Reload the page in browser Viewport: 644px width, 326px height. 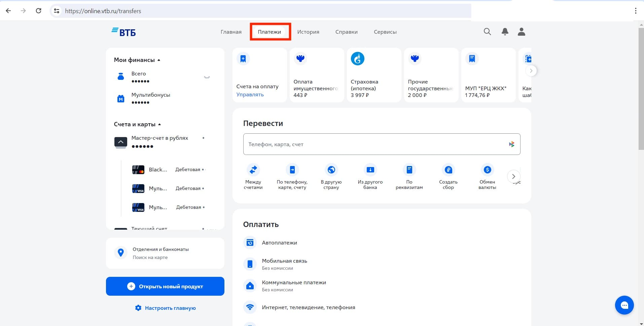coord(39,11)
